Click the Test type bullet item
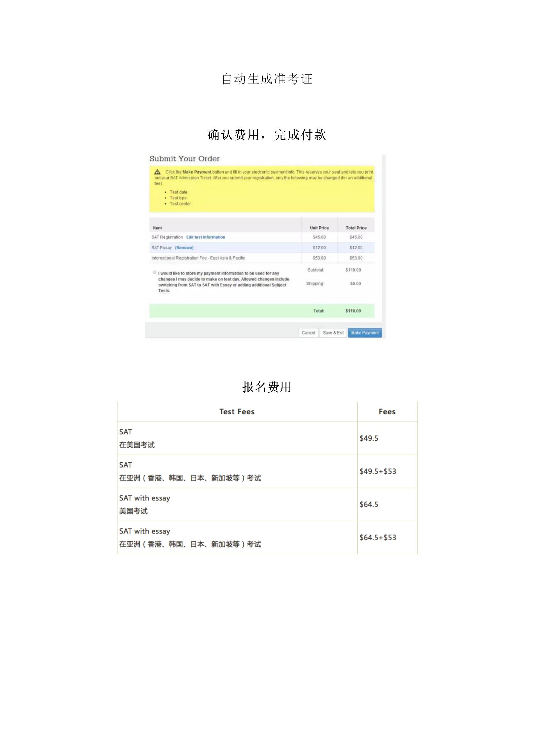 coord(178,198)
